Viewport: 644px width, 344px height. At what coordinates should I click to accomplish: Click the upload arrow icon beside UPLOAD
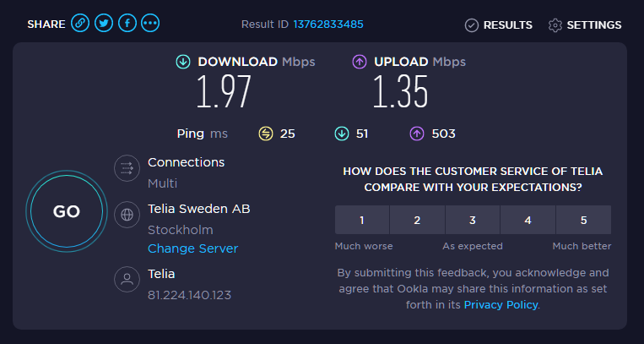[x=360, y=63]
